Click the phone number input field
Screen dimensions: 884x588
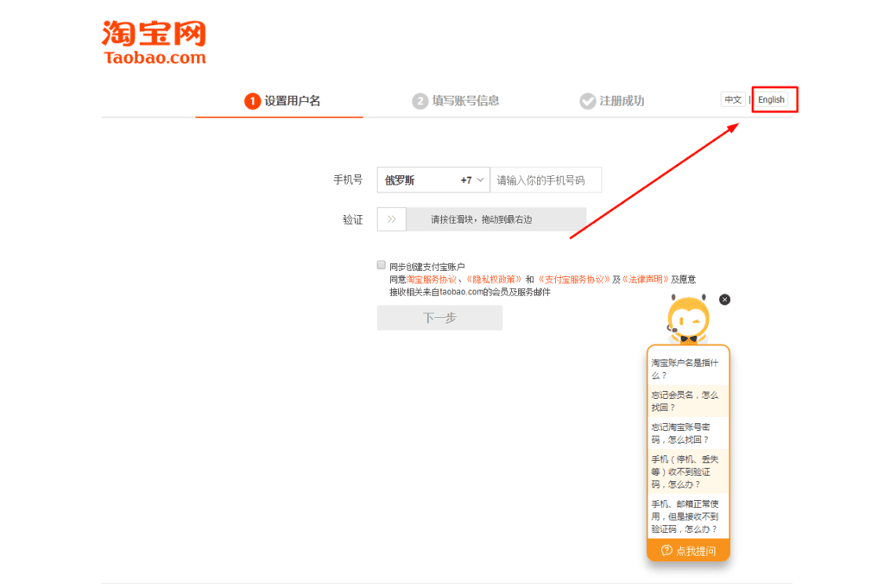pos(546,180)
